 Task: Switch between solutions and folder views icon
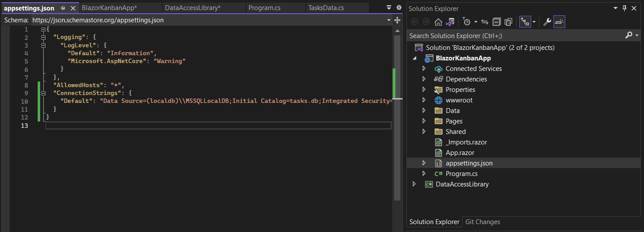(x=450, y=22)
